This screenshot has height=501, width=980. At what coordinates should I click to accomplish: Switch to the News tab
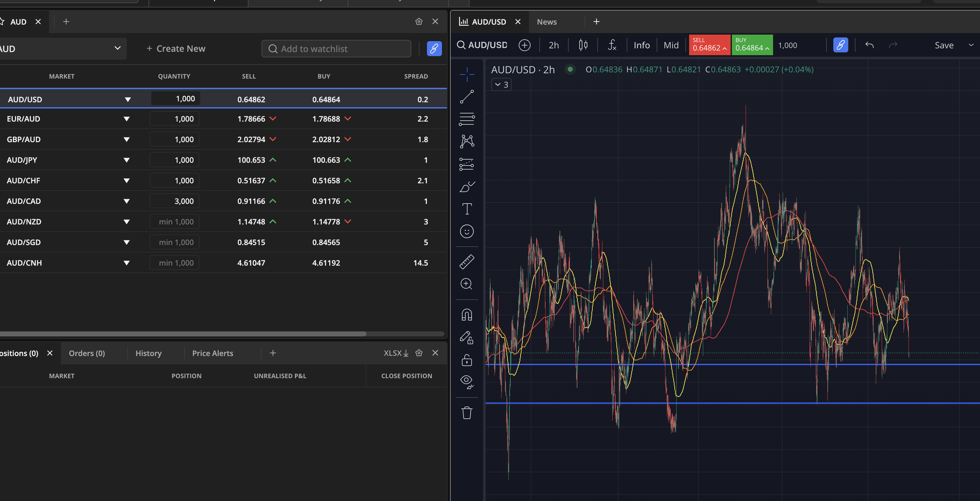(547, 22)
